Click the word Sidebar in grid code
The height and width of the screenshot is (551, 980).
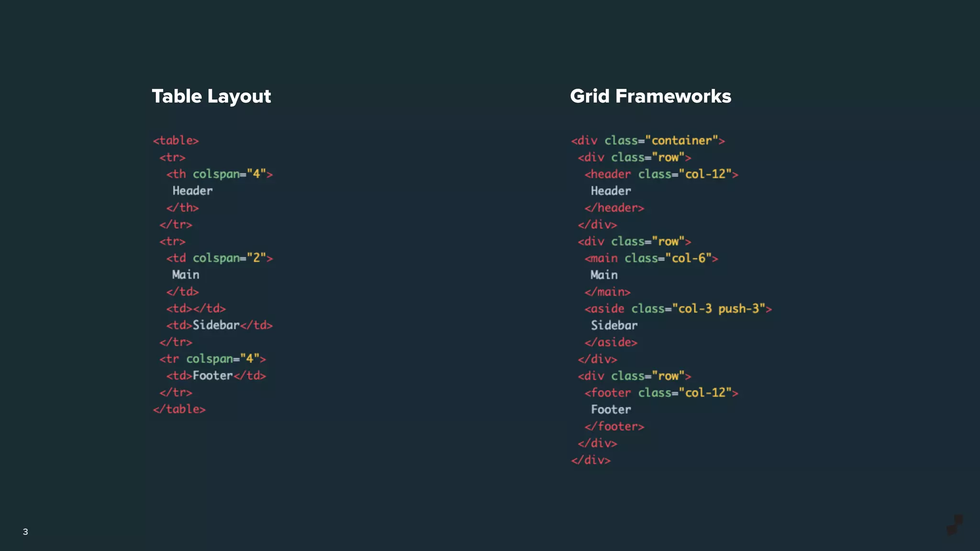614,326
